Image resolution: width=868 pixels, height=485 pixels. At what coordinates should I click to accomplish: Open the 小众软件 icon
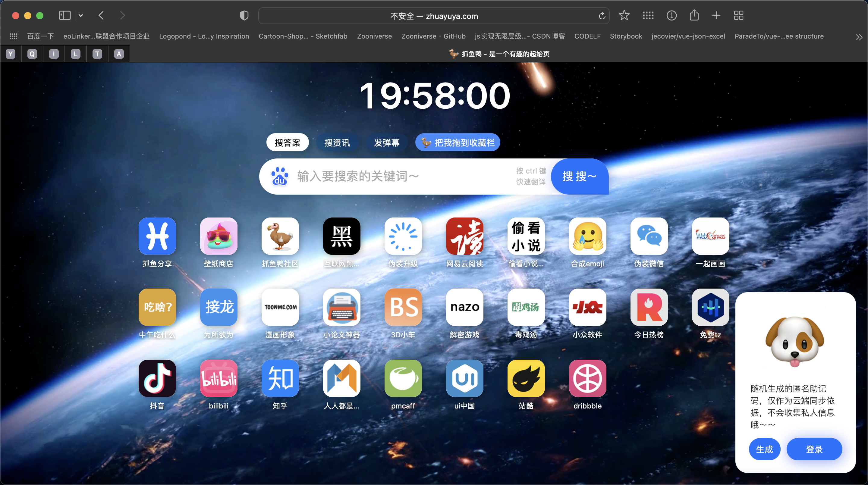588,307
